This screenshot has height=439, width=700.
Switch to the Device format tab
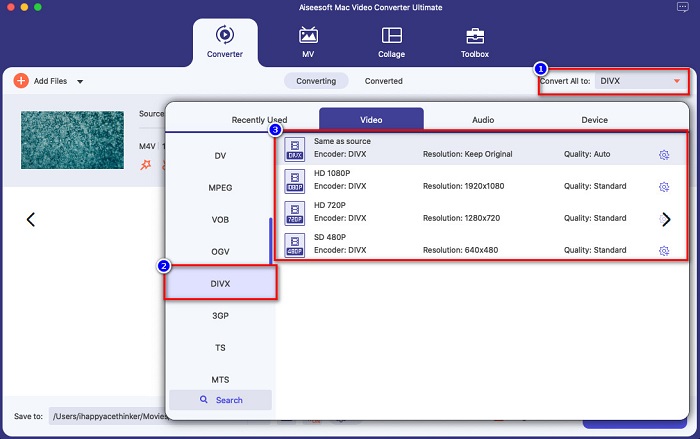594,120
